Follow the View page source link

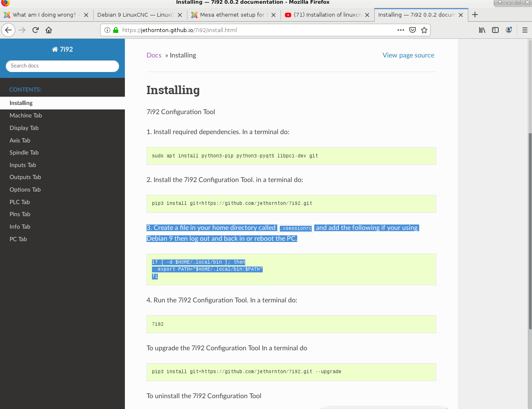point(408,55)
